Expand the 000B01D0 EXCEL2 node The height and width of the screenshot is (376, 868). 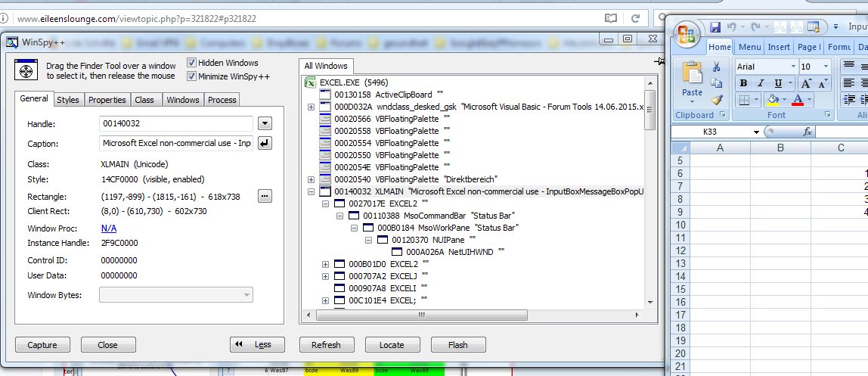(x=325, y=264)
